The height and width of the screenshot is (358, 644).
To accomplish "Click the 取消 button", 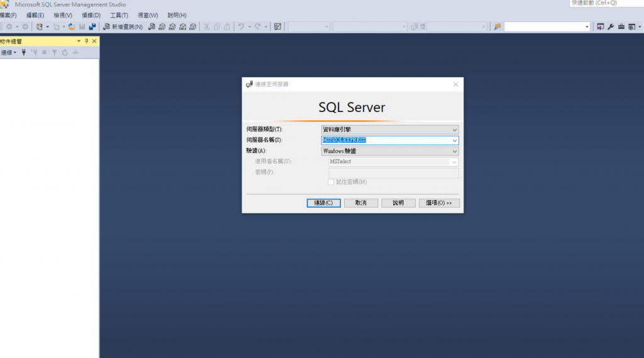I will coord(361,203).
